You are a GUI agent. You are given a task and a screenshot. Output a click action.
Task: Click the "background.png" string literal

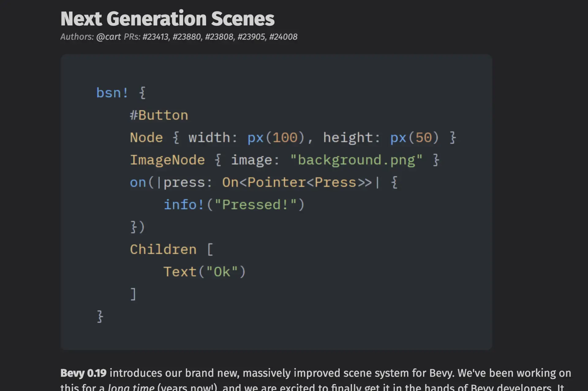[356, 160]
